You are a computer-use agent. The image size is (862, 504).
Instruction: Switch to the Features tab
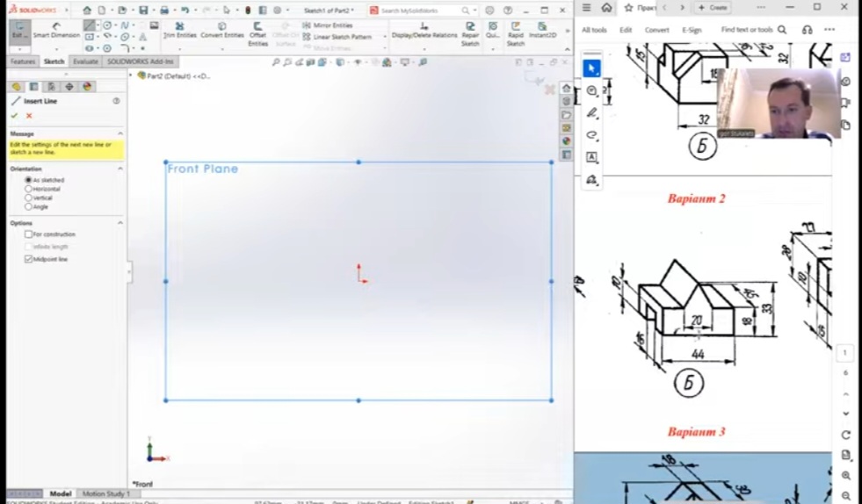(23, 61)
